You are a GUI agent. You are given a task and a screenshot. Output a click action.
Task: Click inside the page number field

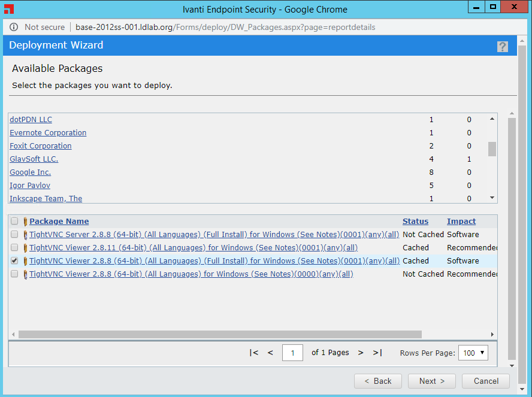click(x=292, y=353)
